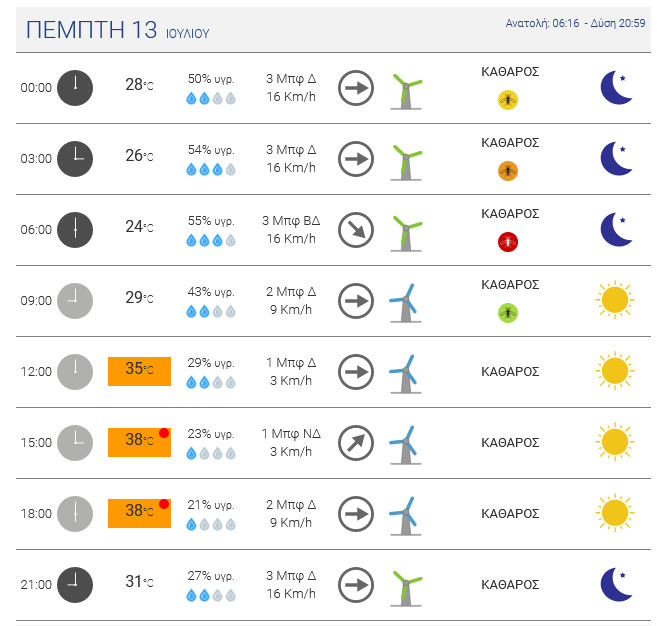Click the ΚΑΘΑΡΟΣ label at 18:00
Image resolution: width=665 pixels, height=626 pixels.
[x=510, y=514]
